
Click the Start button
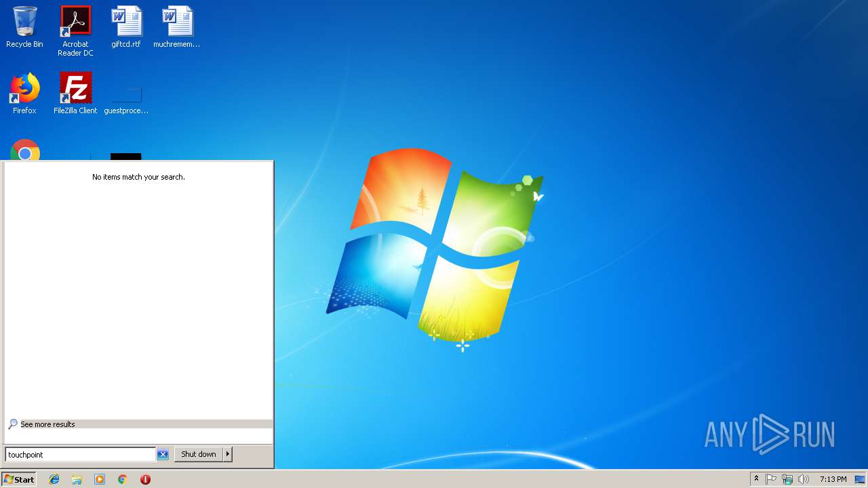pyautogui.click(x=19, y=479)
